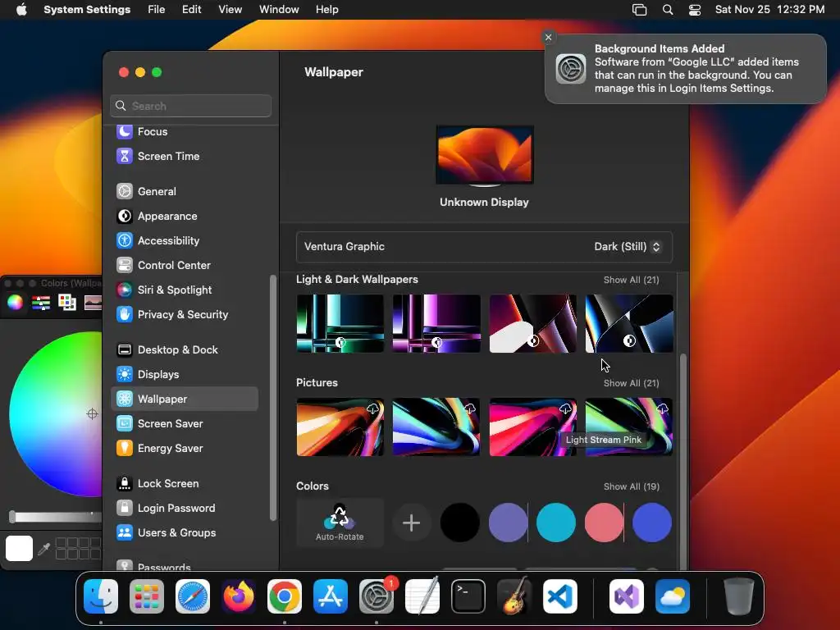840x630 pixels.
Task: Select the red and white wave wallpaper
Action: click(x=533, y=323)
